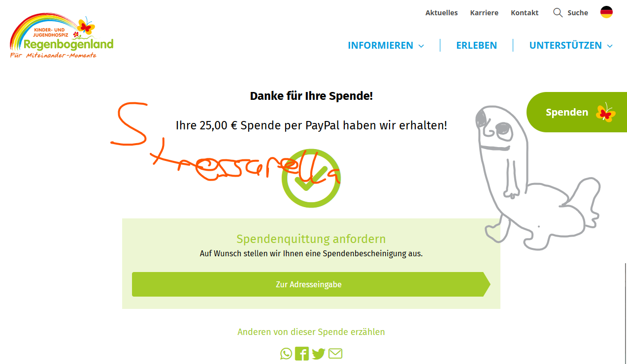Viewport: 627px width, 364px height.
Task: Expand the UNTERSTÜTZEN dropdown chevron
Action: (610, 46)
